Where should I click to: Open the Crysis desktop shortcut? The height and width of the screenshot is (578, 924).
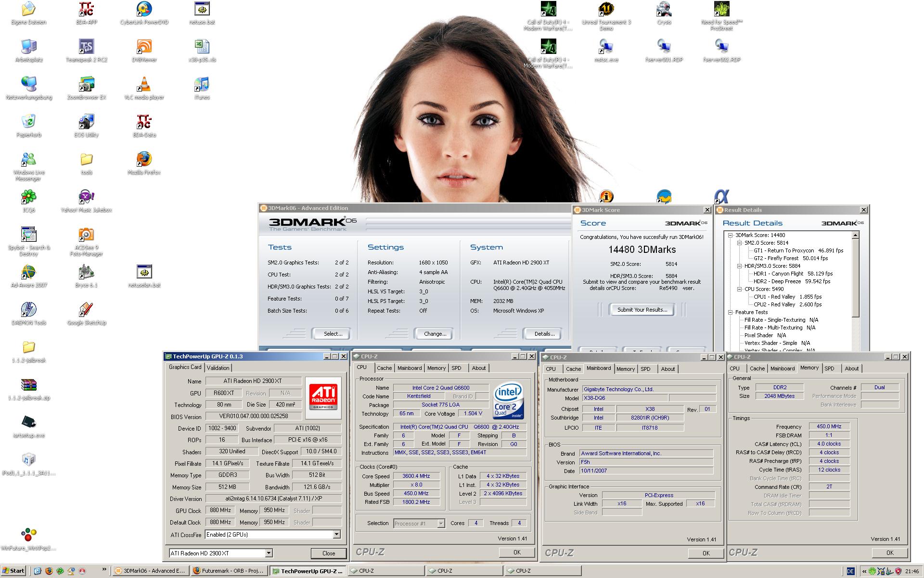pyautogui.click(x=664, y=13)
